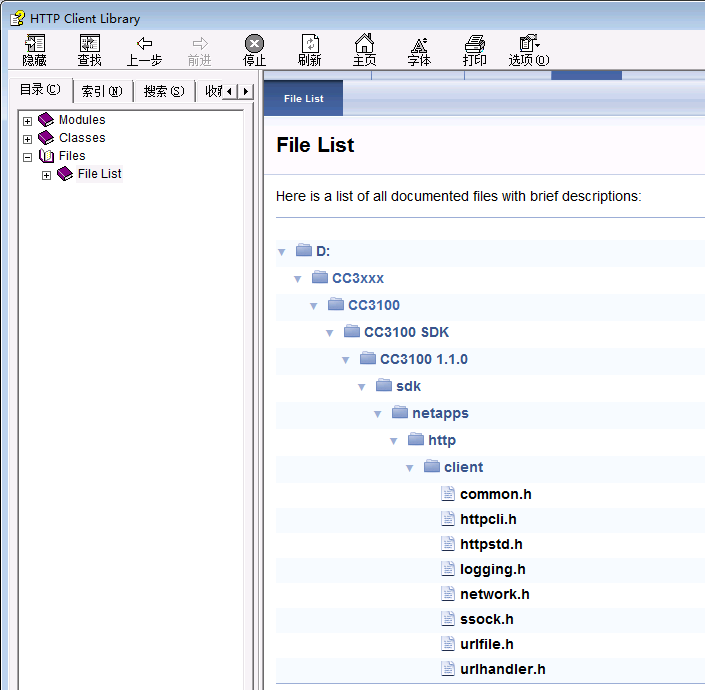
Task: Open the urlfile.h file link
Action: [486, 644]
